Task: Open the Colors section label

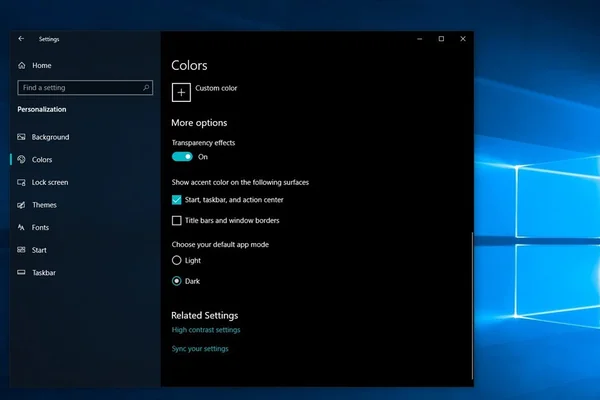Action: (42, 160)
